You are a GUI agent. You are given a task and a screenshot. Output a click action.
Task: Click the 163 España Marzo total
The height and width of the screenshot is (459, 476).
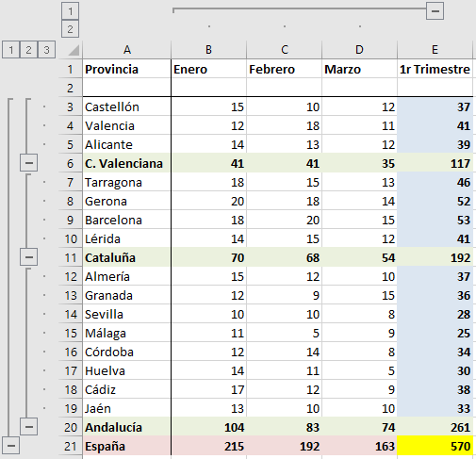359,446
